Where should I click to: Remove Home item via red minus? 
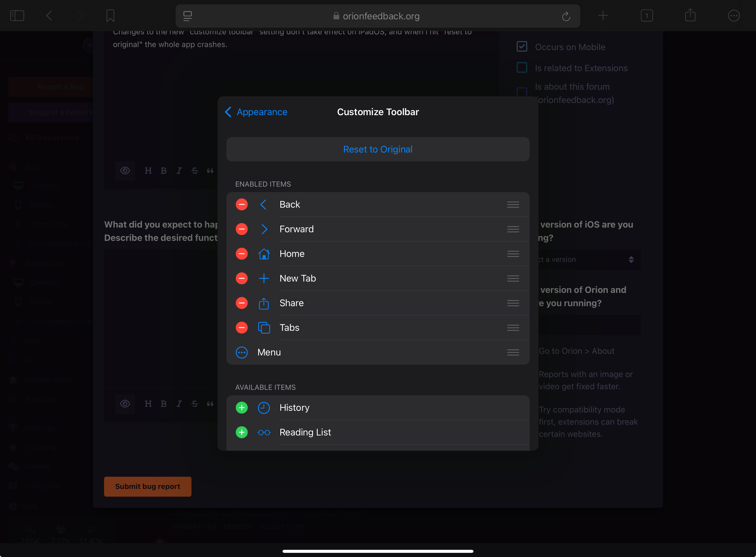click(x=241, y=254)
